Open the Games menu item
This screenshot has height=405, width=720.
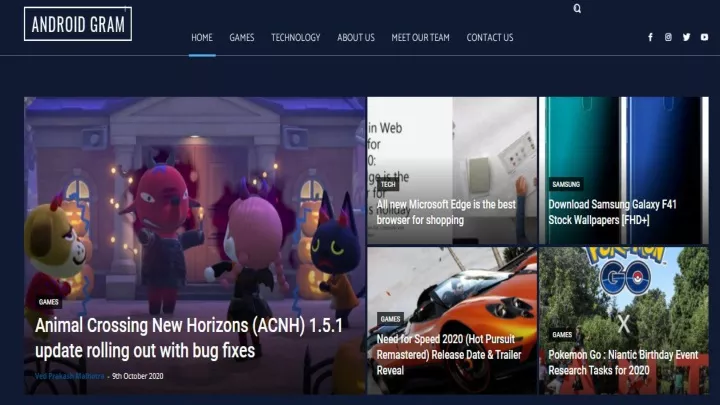tap(242, 38)
